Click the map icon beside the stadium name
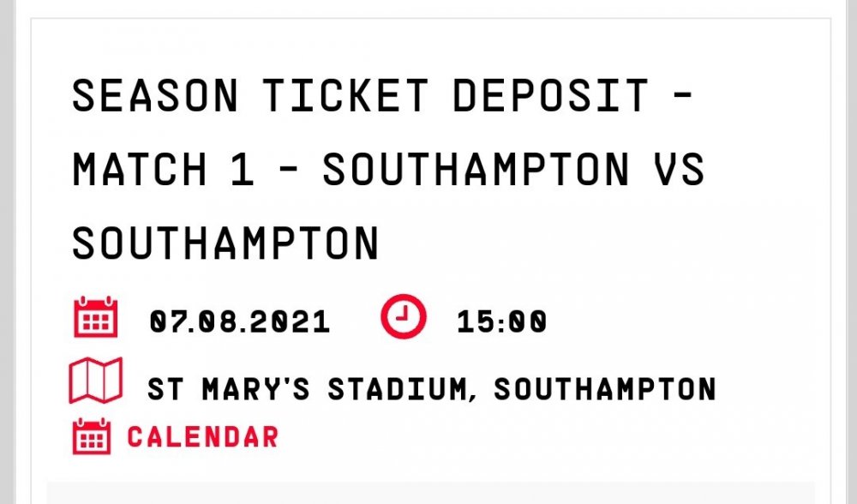Image resolution: width=857 pixels, height=504 pixels. click(95, 381)
